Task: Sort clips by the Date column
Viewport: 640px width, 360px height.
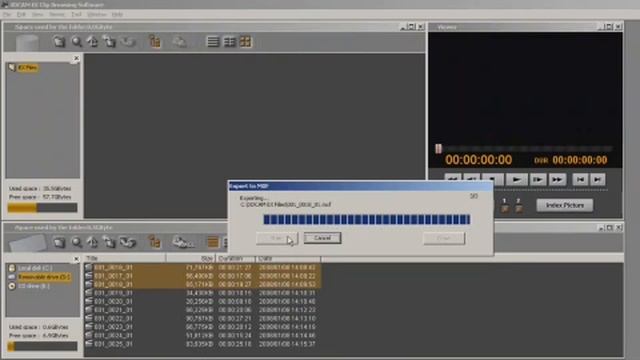Action: [288, 259]
